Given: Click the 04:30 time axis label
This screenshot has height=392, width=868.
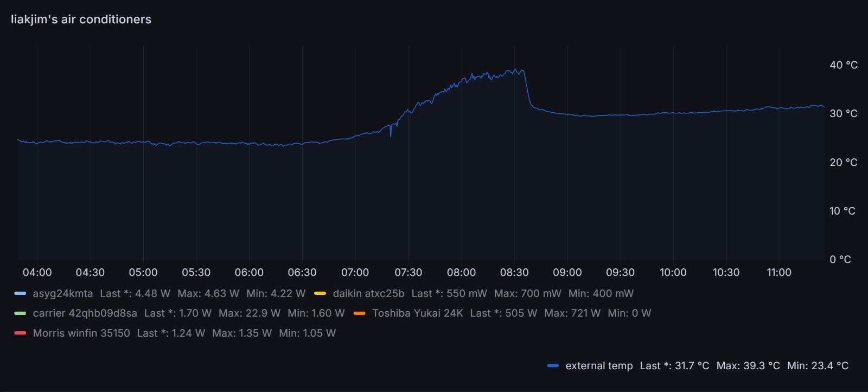Looking at the screenshot, I should (x=90, y=272).
